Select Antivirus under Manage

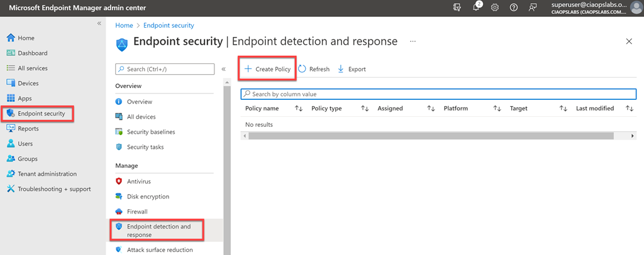point(138,182)
